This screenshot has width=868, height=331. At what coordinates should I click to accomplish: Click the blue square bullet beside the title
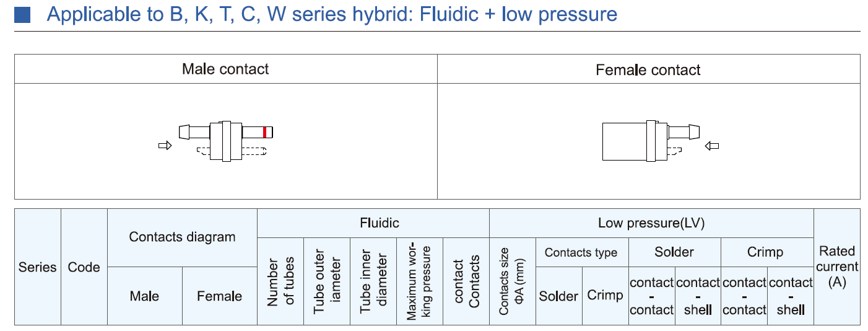pos(22,15)
